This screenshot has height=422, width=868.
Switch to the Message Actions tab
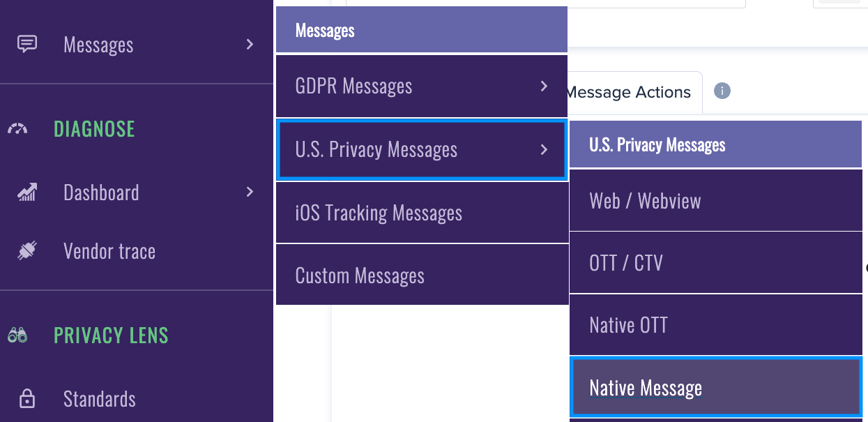pos(628,91)
